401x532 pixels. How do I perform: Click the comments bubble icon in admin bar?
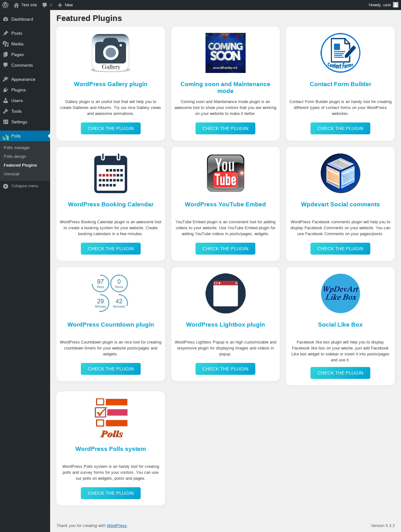click(x=45, y=5)
